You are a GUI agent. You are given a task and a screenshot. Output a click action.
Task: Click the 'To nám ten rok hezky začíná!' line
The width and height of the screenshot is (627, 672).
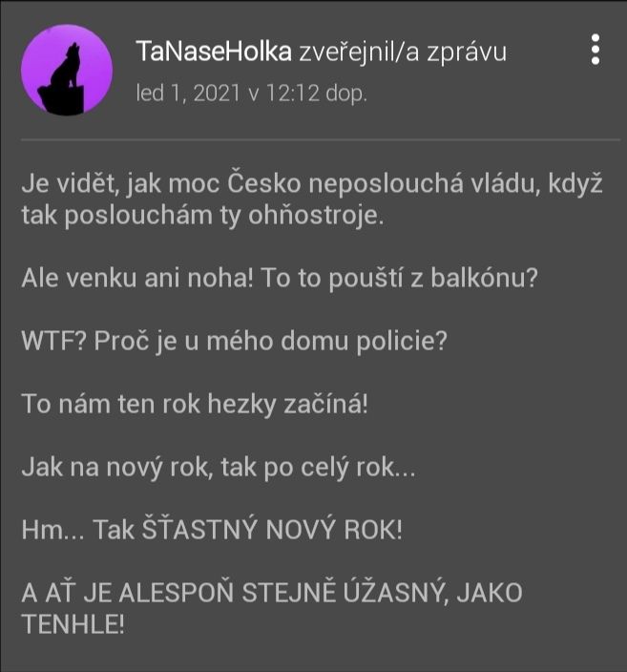coord(195,404)
